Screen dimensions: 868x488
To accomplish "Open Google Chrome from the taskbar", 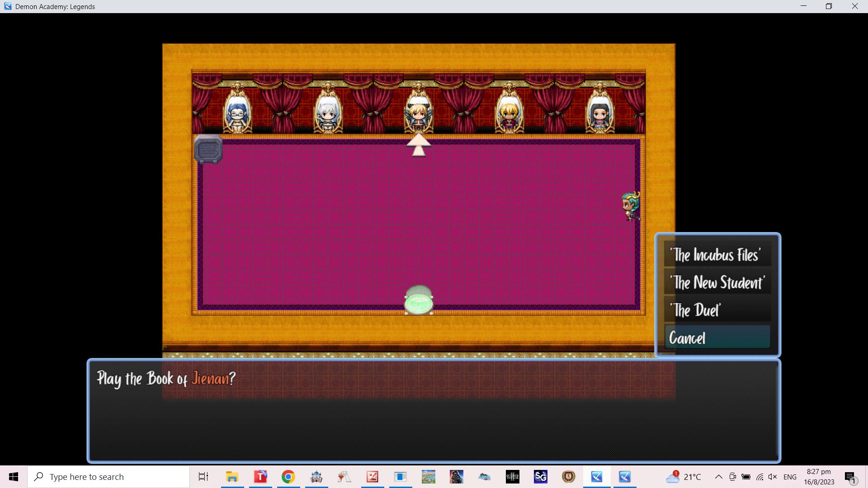I will click(x=288, y=477).
